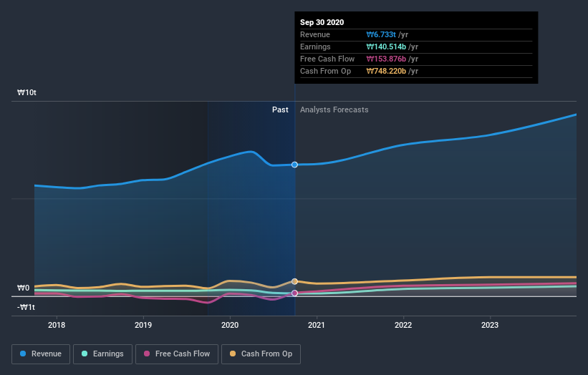588x375 pixels.
Task: Click the ₩6.733t revenue value in tooltip
Action: 381,34
